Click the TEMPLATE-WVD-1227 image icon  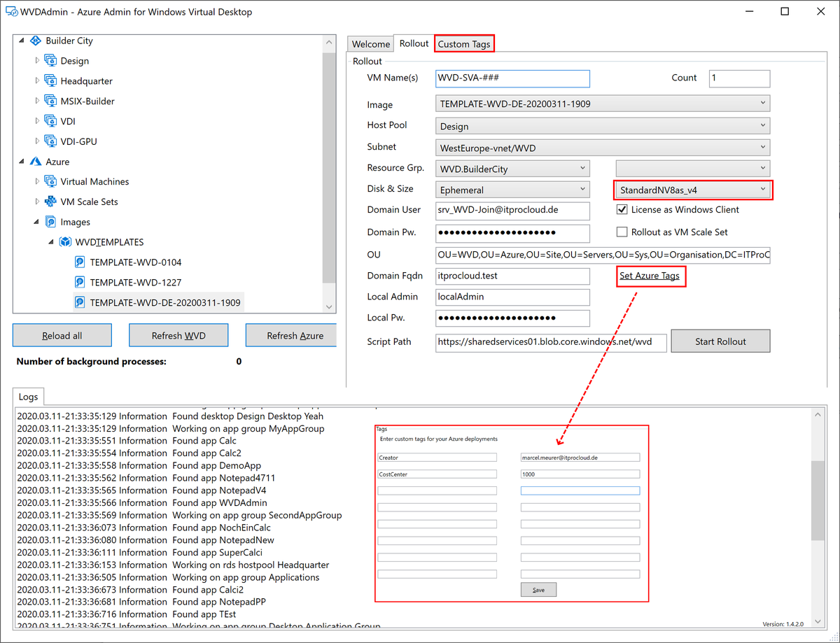point(80,283)
